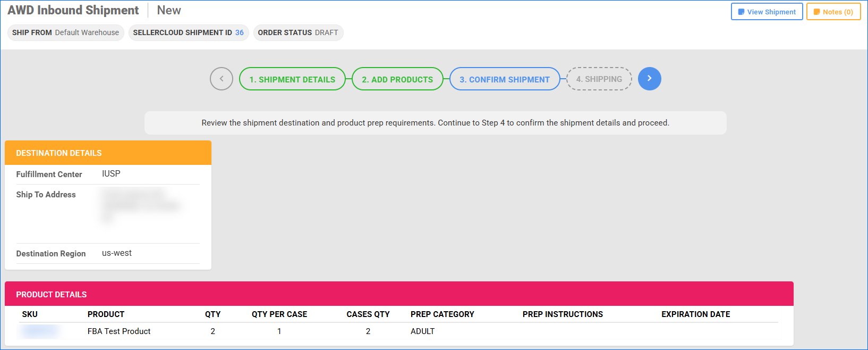Open Notes (0) button
868x350 pixels.
coord(833,12)
